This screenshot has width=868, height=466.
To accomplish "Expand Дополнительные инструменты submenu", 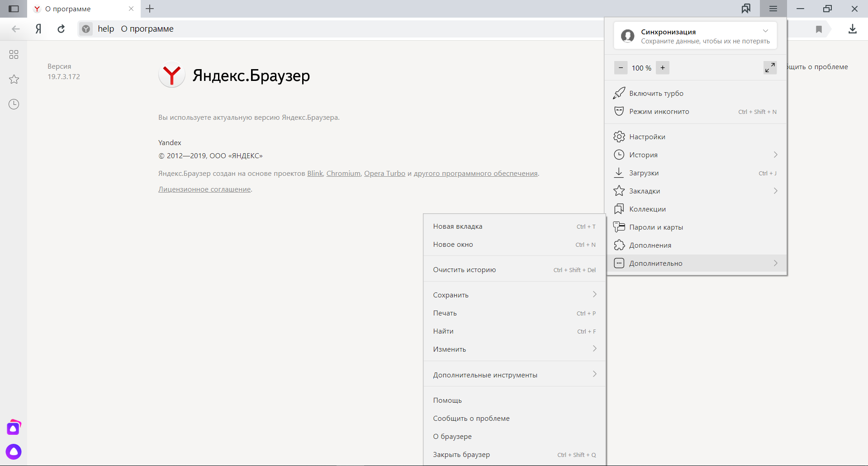I will coord(514,375).
